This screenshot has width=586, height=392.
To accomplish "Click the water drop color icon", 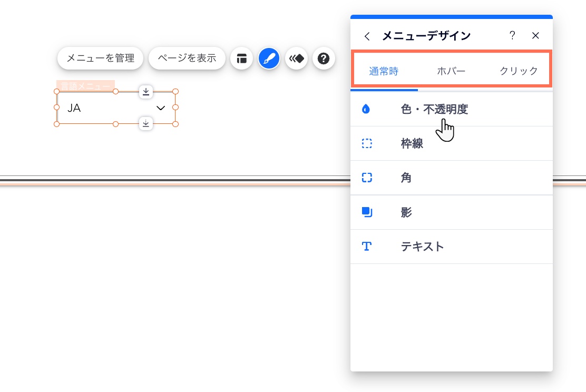I will click(366, 109).
